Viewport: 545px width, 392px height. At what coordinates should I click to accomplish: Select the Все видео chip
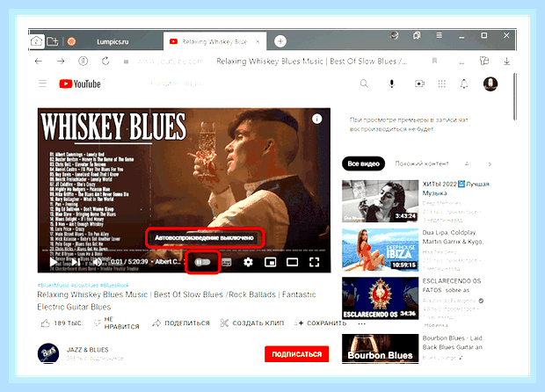pyautogui.click(x=364, y=163)
